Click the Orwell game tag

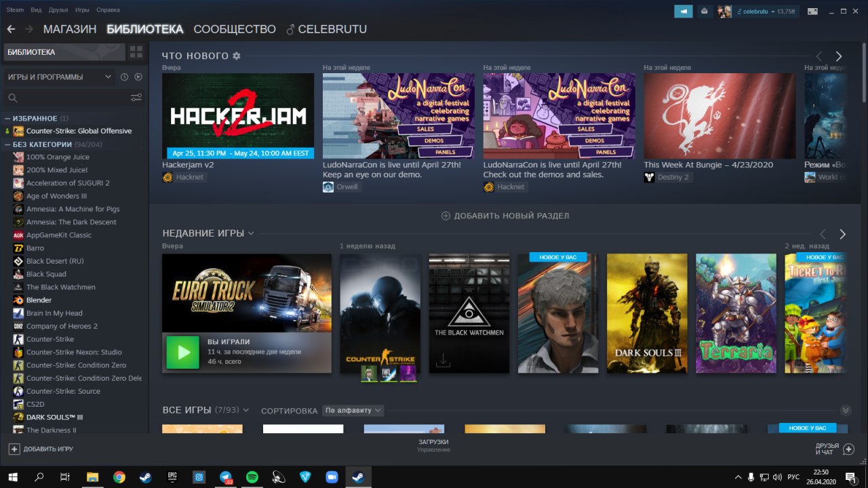(x=340, y=186)
